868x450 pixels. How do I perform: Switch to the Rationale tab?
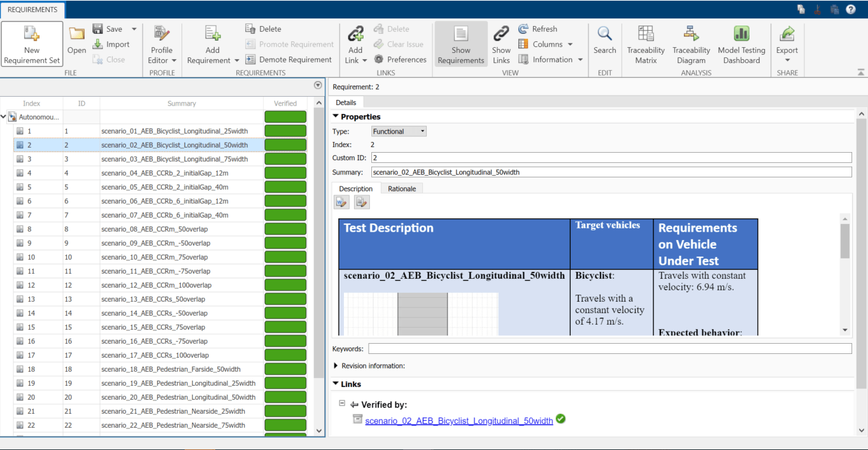402,188
